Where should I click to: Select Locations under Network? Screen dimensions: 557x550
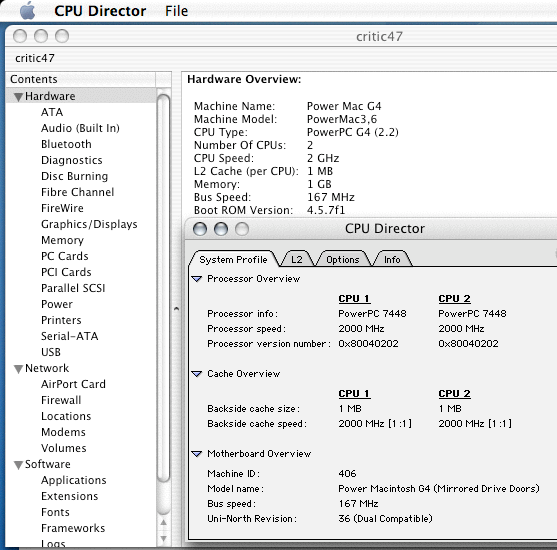coord(66,416)
